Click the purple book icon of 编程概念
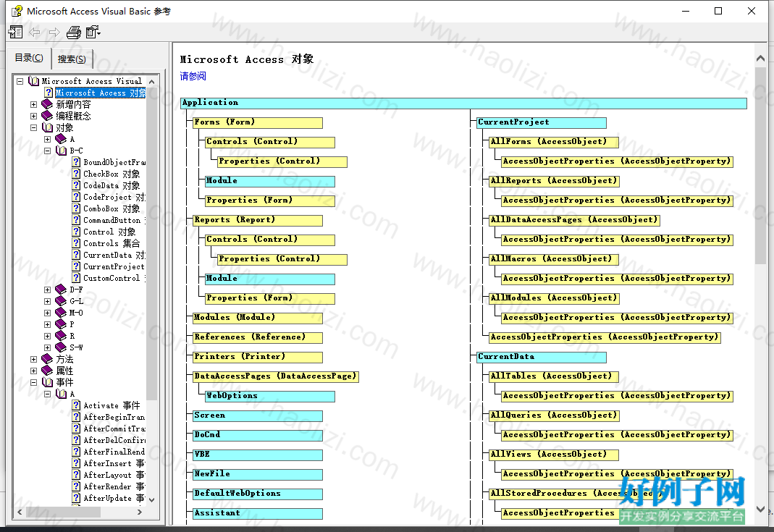Image resolution: width=774 pixels, height=532 pixels. tap(47, 116)
